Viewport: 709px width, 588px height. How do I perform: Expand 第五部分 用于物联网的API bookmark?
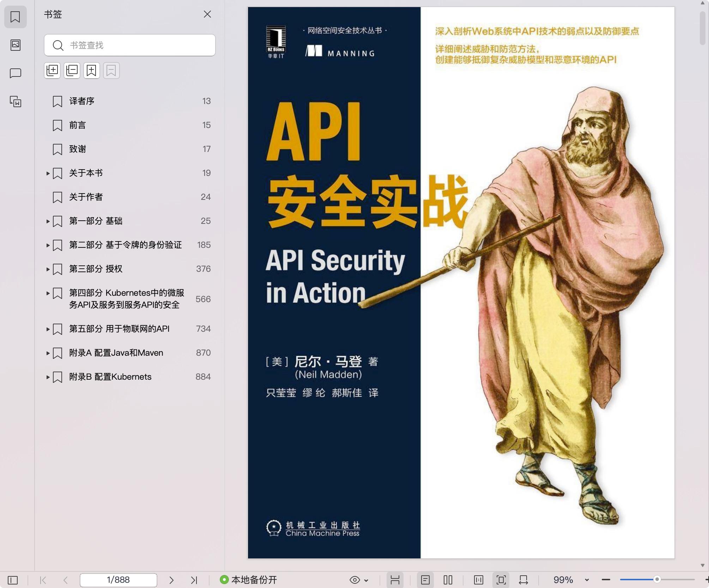(x=48, y=329)
